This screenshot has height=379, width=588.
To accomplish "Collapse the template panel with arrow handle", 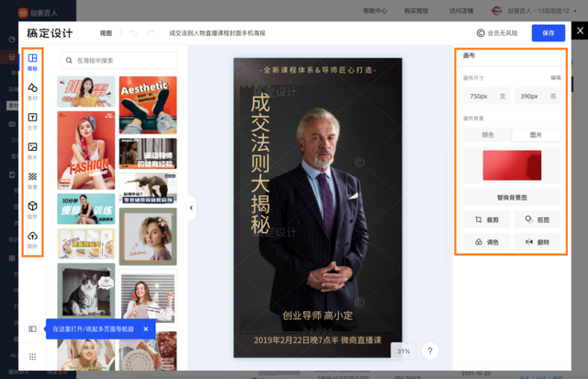I will tap(191, 208).
